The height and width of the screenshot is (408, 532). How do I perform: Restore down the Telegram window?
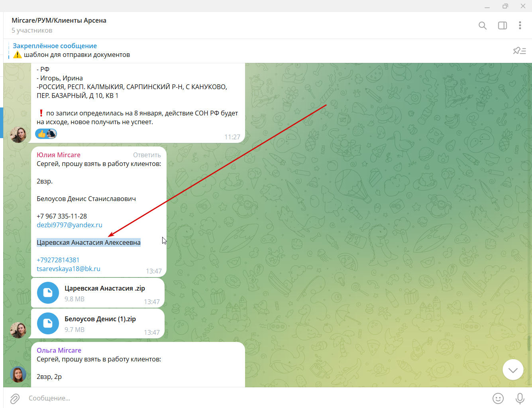pos(505,6)
